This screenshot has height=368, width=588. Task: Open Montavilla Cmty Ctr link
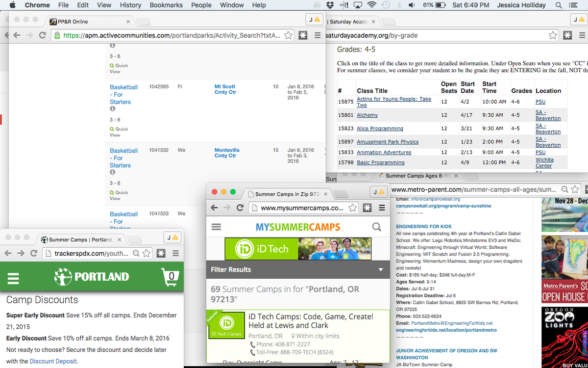pyautogui.click(x=227, y=153)
